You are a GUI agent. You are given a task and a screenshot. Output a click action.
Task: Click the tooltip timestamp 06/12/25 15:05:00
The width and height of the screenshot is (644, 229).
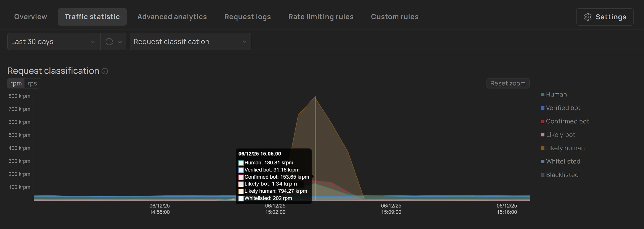pyautogui.click(x=259, y=154)
